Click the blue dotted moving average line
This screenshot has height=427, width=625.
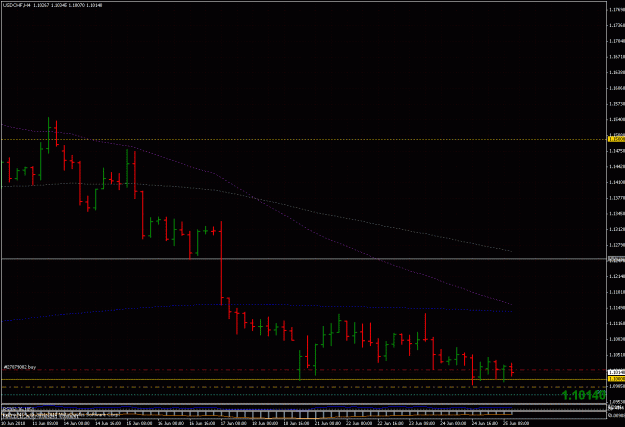click(255, 305)
